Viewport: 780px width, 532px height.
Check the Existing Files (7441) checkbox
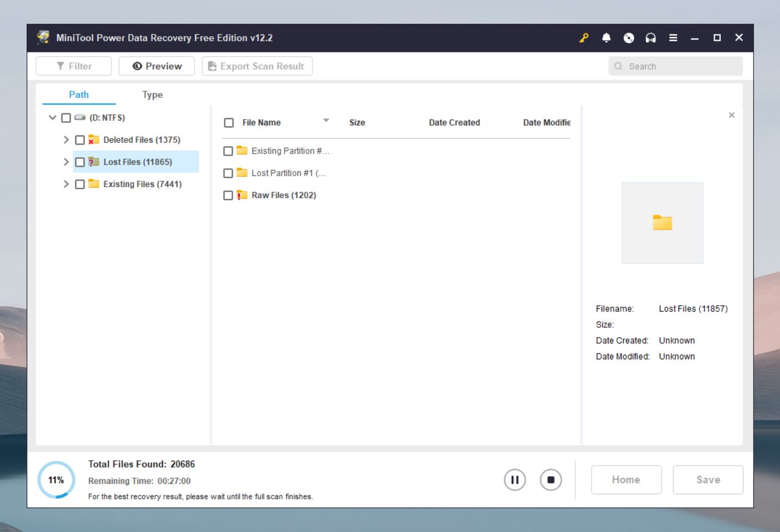[x=80, y=184]
